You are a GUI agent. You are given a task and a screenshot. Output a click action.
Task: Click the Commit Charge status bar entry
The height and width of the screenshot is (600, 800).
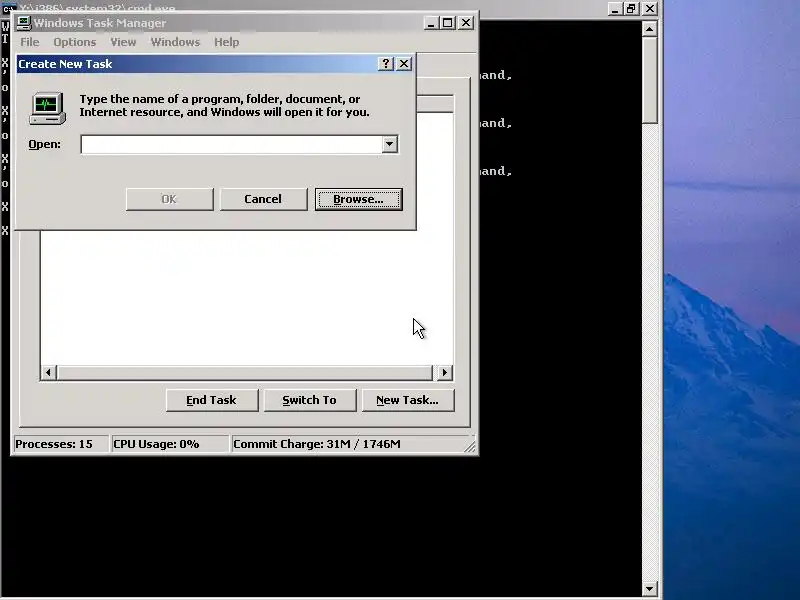317,444
